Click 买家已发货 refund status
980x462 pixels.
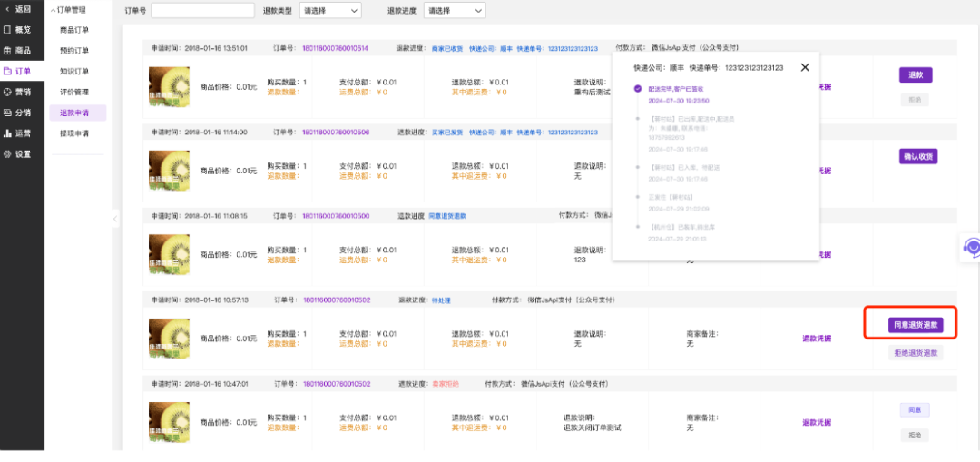click(x=447, y=132)
